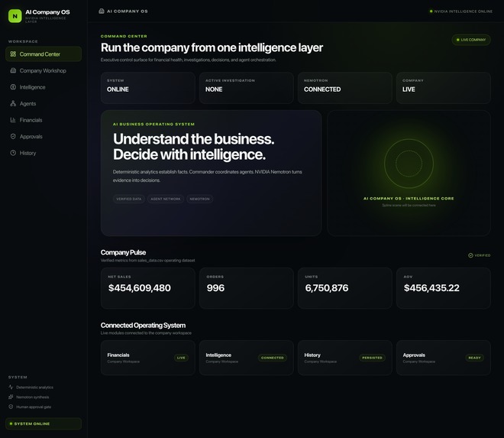Open the Agents page
Screen dimensions: 504x438
pos(44,103)
